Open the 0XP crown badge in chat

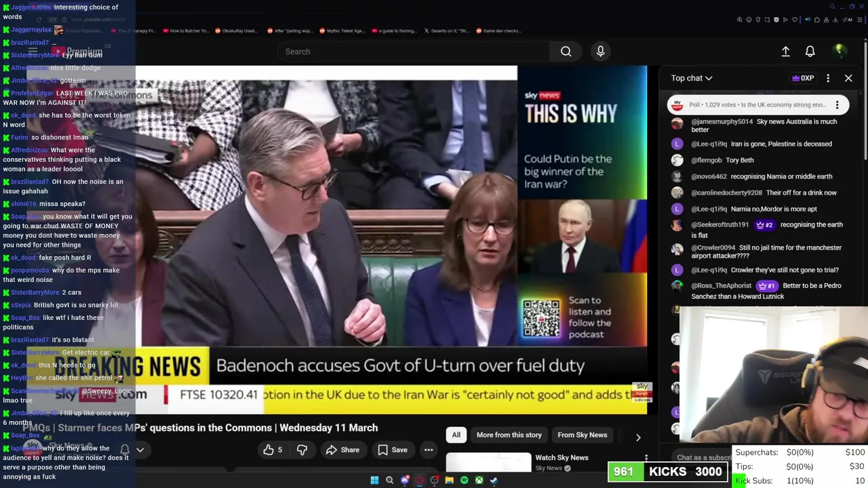tap(802, 78)
